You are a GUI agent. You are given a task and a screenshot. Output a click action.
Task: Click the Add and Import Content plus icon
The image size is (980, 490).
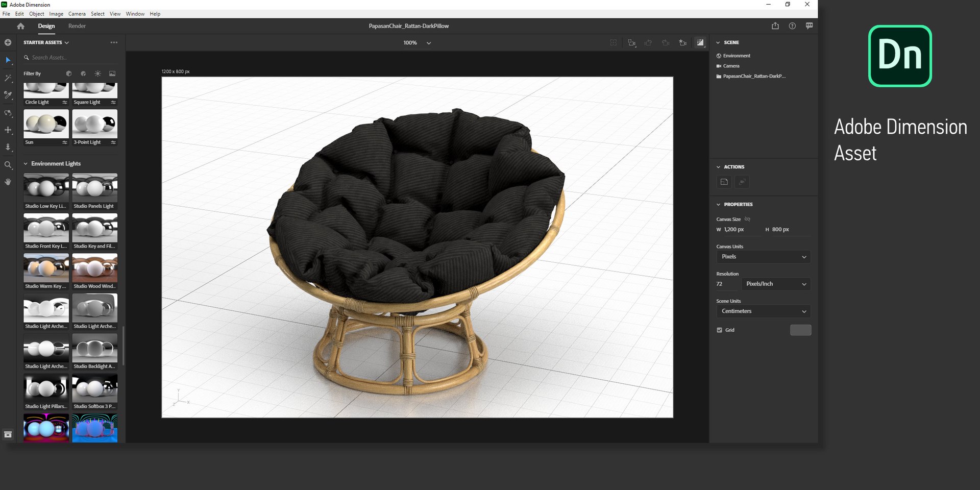click(x=8, y=42)
